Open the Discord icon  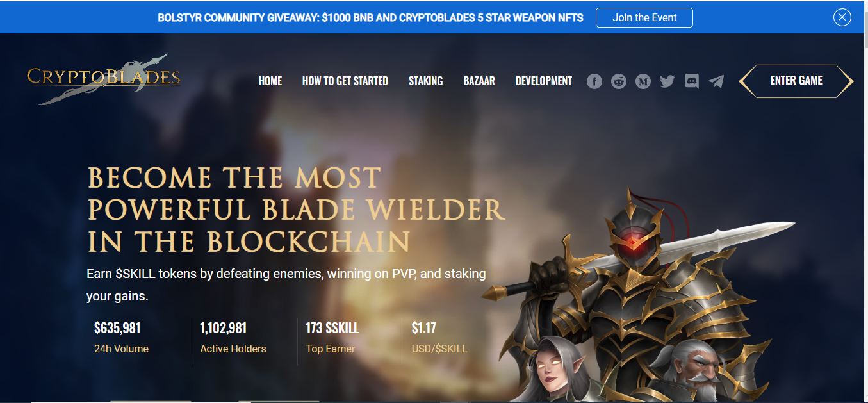pos(692,81)
